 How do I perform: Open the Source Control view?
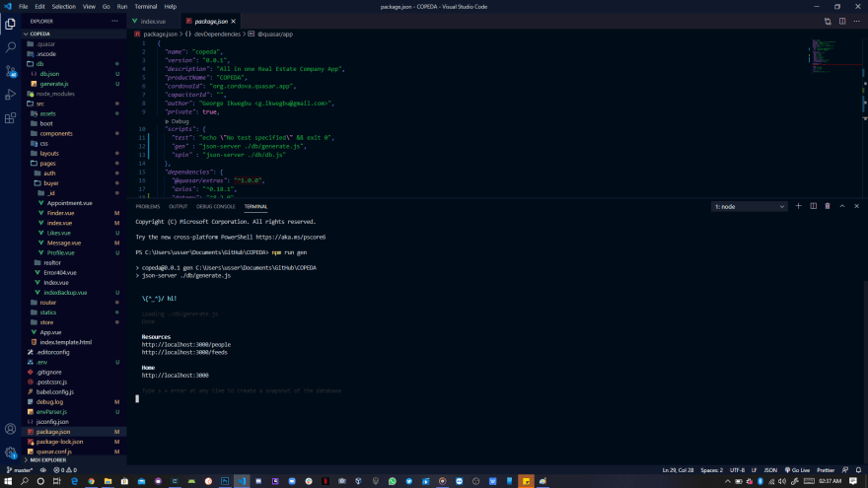click(10, 71)
